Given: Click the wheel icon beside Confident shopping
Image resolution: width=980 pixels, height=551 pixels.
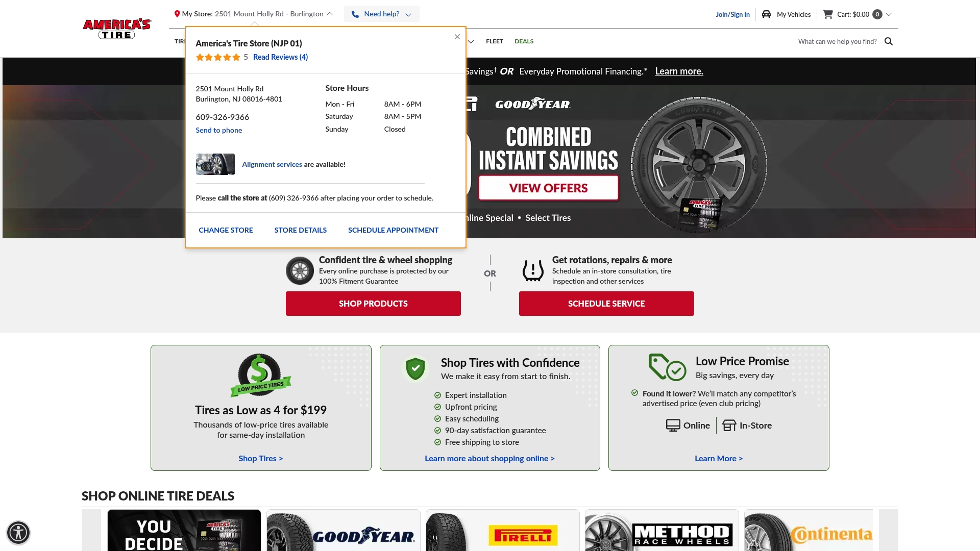Looking at the screenshot, I should [x=300, y=270].
